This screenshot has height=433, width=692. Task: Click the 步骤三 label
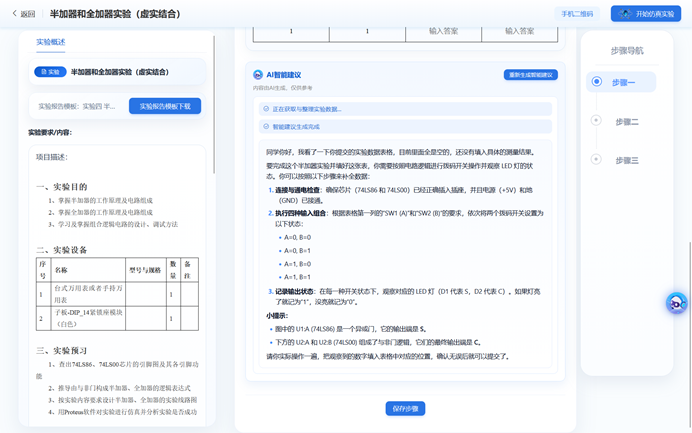[627, 161]
